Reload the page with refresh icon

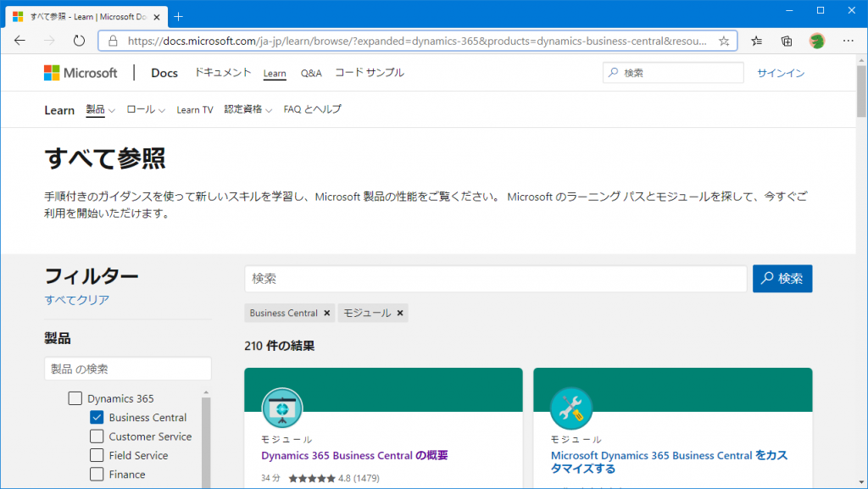point(79,41)
